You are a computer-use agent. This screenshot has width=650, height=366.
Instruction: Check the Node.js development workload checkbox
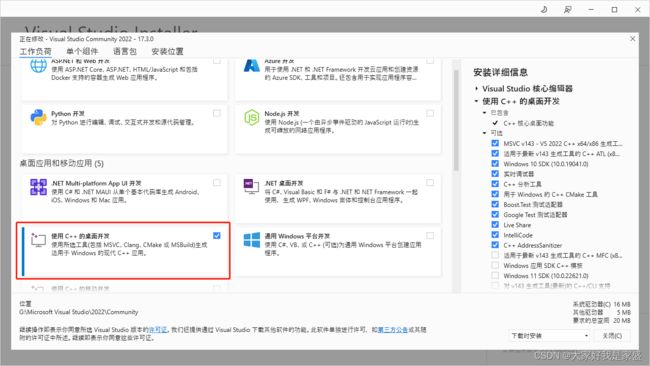tap(430, 113)
